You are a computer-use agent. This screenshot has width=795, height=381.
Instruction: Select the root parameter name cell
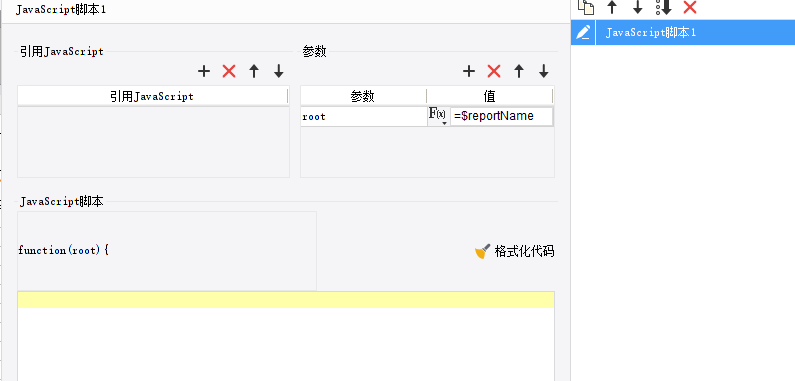click(x=364, y=116)
